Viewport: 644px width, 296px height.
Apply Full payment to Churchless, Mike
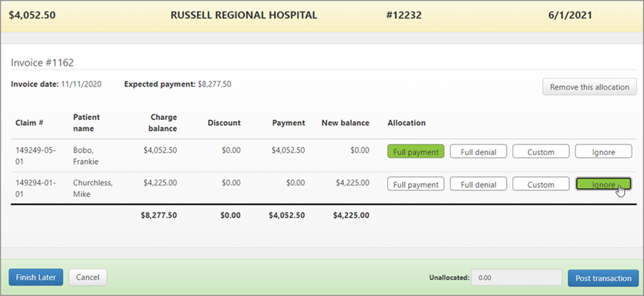(x=416, y=184)
